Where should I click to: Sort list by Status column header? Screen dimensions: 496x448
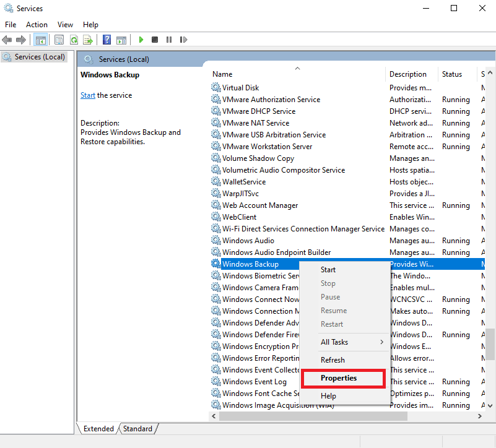pyautogui.click(x=452, y=74)
